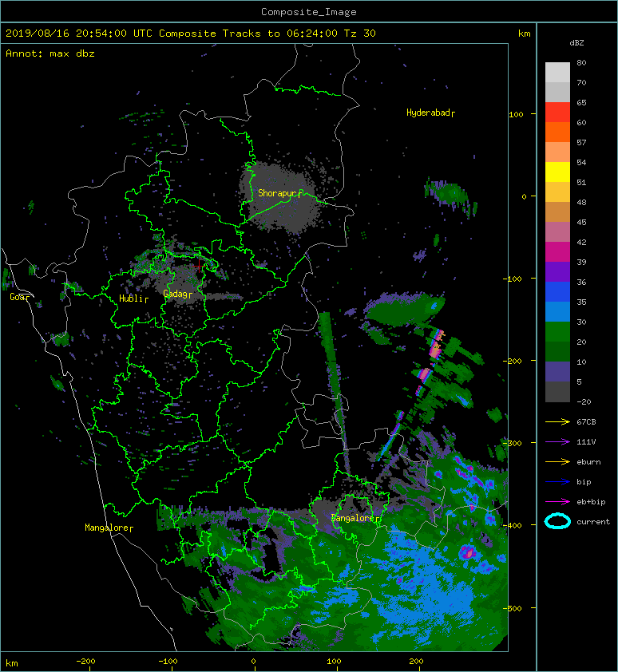Pick the peach 54-57 dBZ swatch

click(x=557, y=152)
